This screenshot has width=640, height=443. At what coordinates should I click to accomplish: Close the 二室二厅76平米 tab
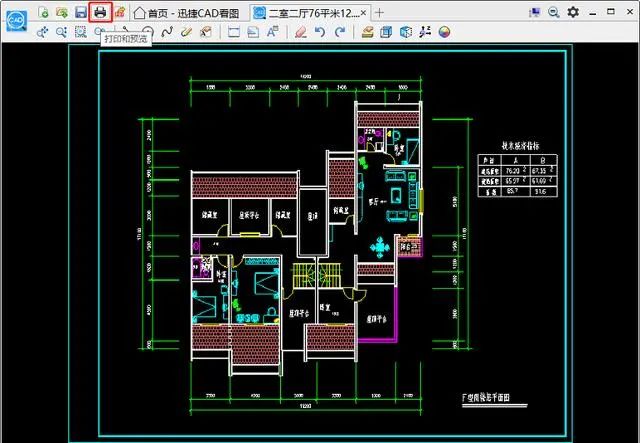pos(363,13)
